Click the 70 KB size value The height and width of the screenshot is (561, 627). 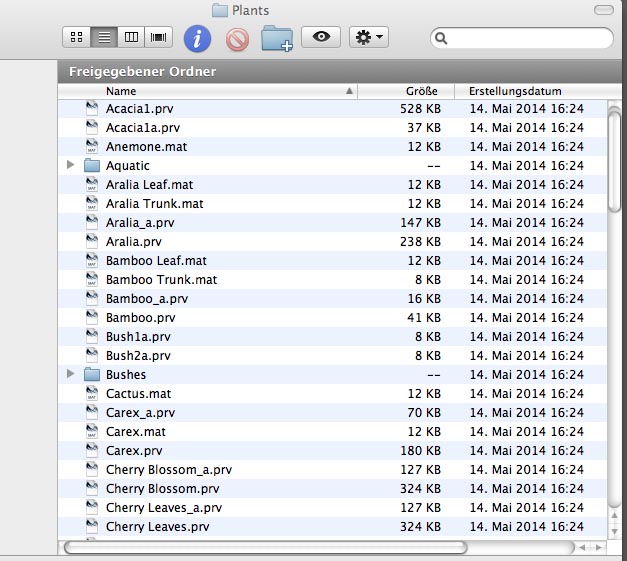point(424,413)
